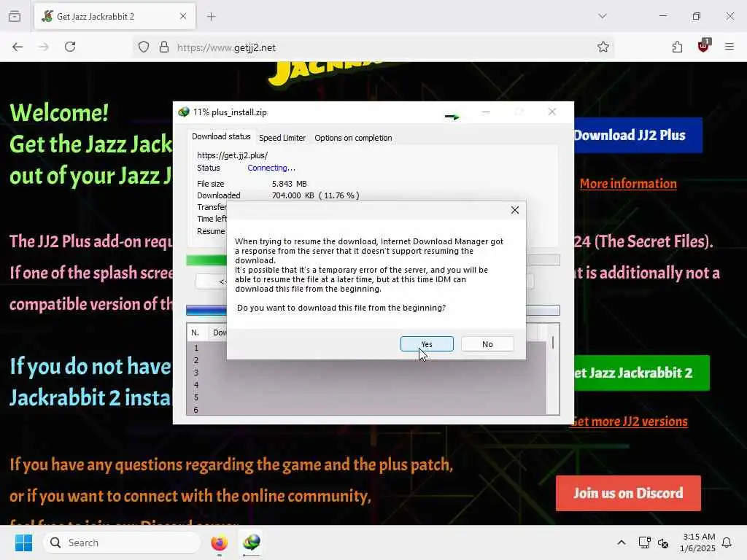Click the Join us on Discord button

[x=628, y=493]
